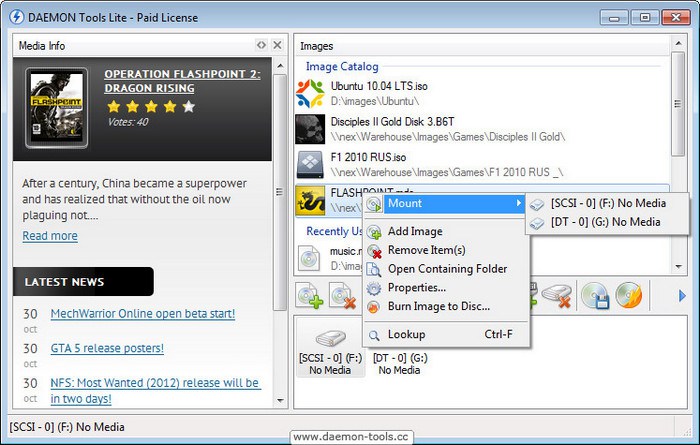
Task: Mount to [SCSI - 0] (F:) No Media
Action: [x=607, y=204]
